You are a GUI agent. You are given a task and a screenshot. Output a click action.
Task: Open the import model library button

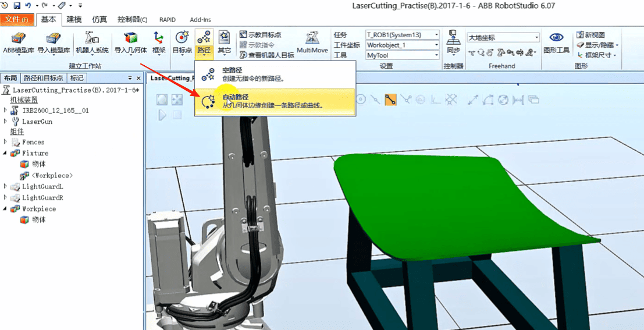54,42
